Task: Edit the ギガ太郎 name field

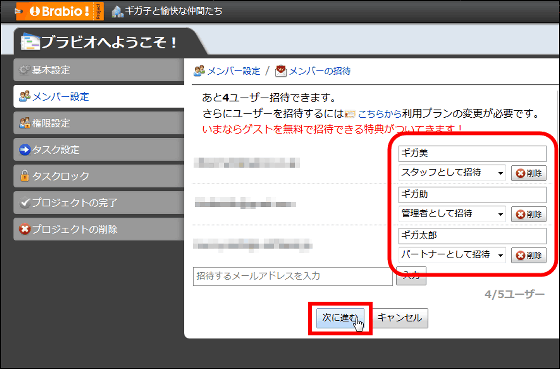Action: 472,236
